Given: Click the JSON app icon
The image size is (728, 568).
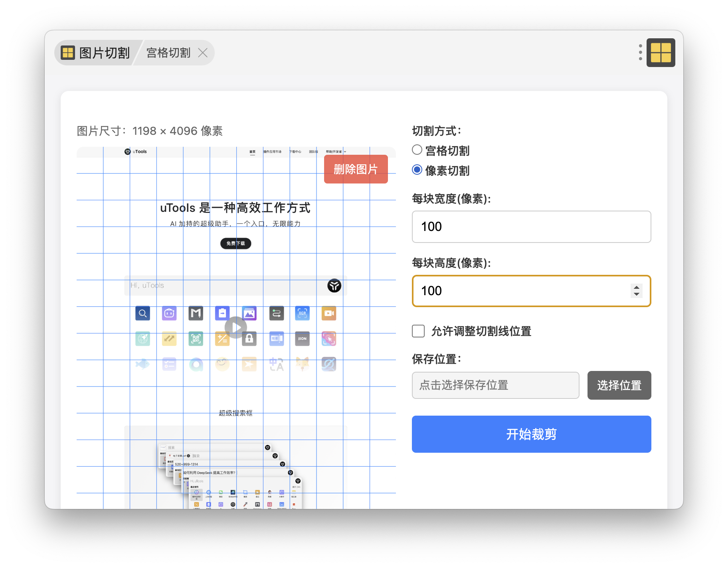Looking at the screenshot, I should [x=303, y=339].
